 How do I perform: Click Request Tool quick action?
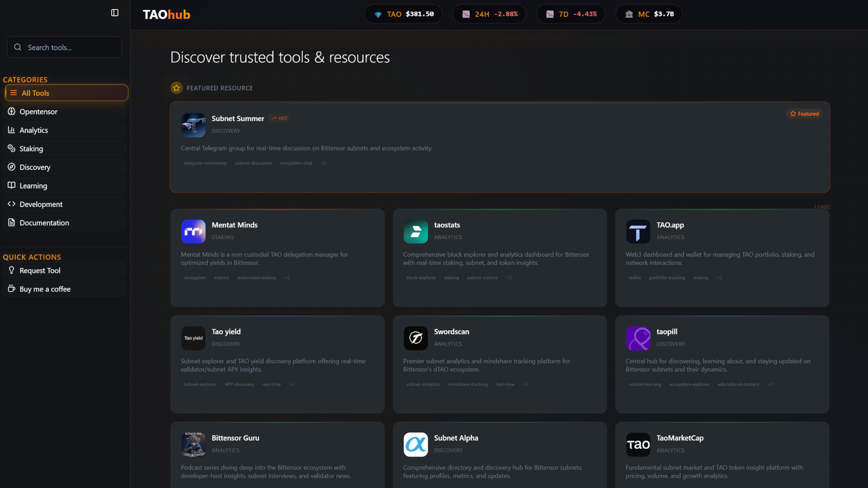pos(65,271)
